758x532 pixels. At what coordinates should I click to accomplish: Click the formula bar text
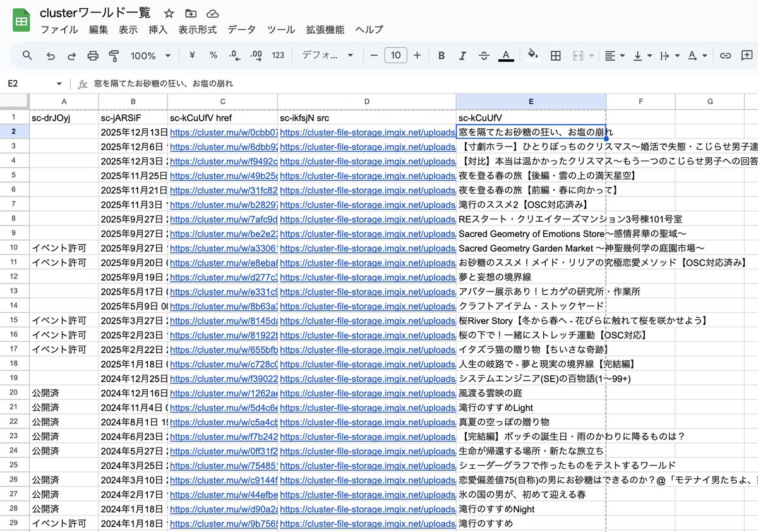click(x=164, y=83)
